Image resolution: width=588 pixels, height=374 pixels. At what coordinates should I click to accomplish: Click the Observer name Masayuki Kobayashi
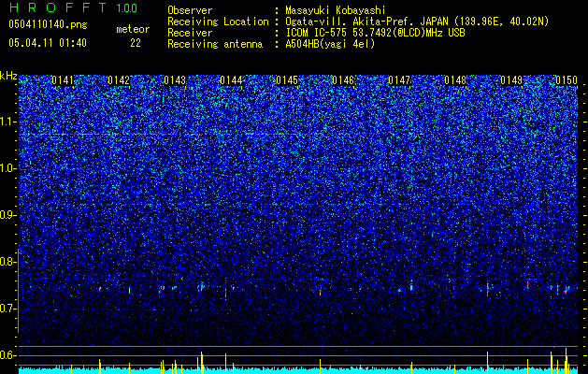(x=336, y=10)
